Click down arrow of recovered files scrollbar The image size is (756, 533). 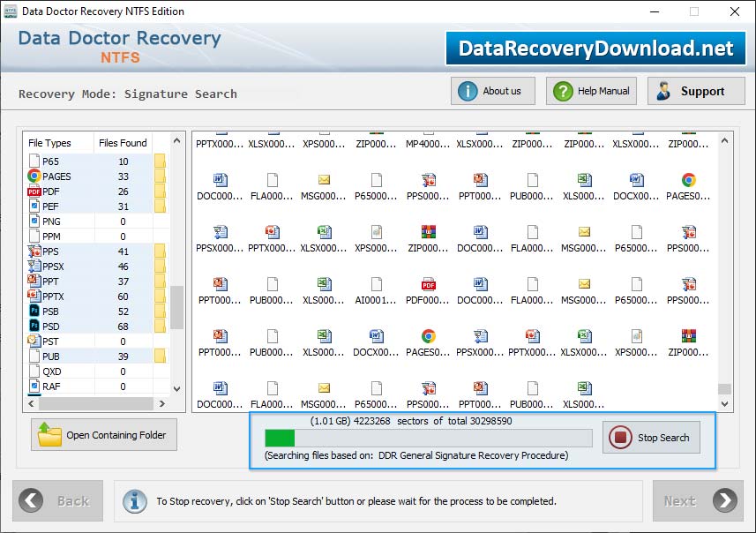pos(724,404)
